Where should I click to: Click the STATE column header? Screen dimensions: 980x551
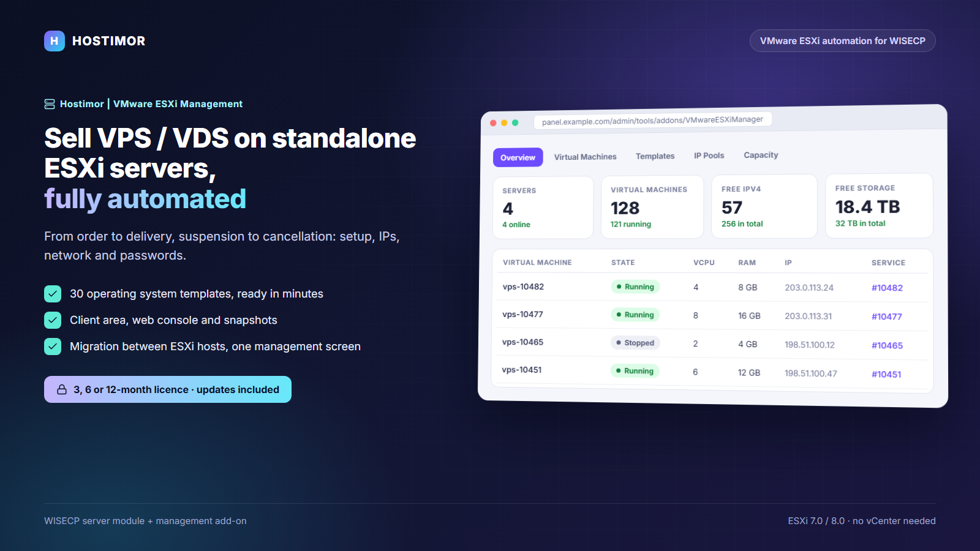pos(623,263)
